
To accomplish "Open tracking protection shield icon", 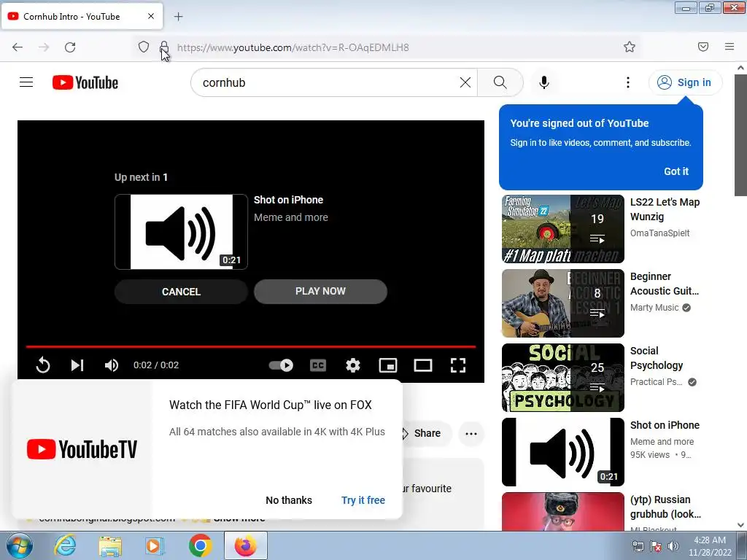I will [x=144, y=47].
